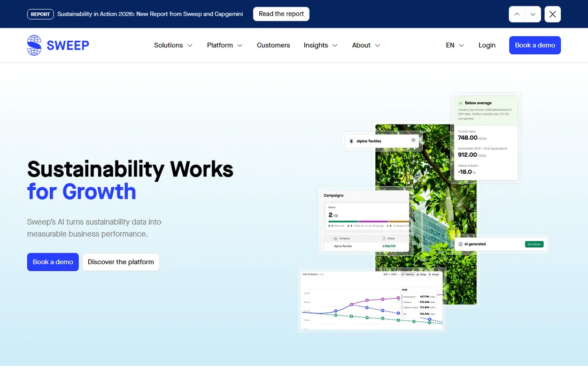This screenshot has width=588, height=368.
Task: Expand the chevron beside Platform
Action: [x=239, y=45]
